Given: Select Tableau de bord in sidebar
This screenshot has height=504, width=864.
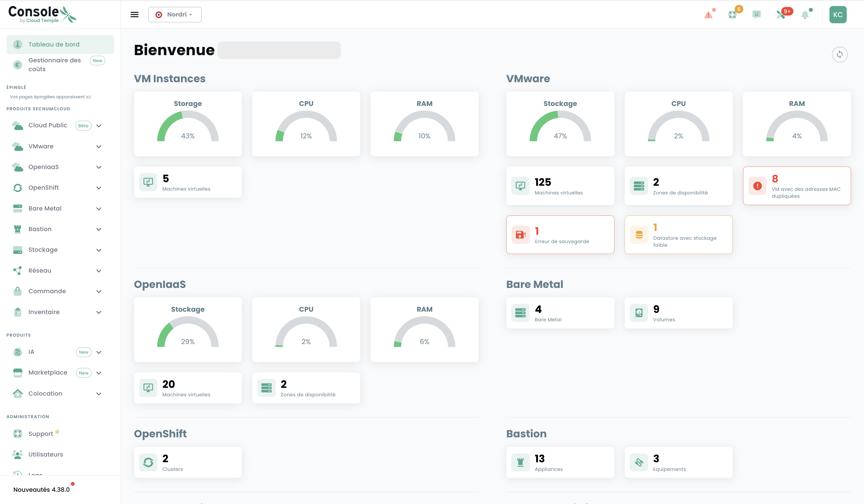Looking at the screenshot, I should (x=60, y=44).
